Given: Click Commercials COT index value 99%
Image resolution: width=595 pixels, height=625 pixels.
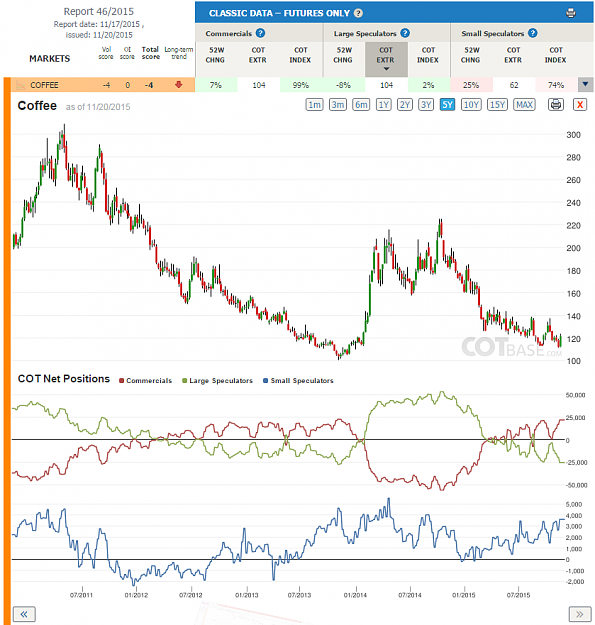Looking at the screenshot, I should point(301,85).
